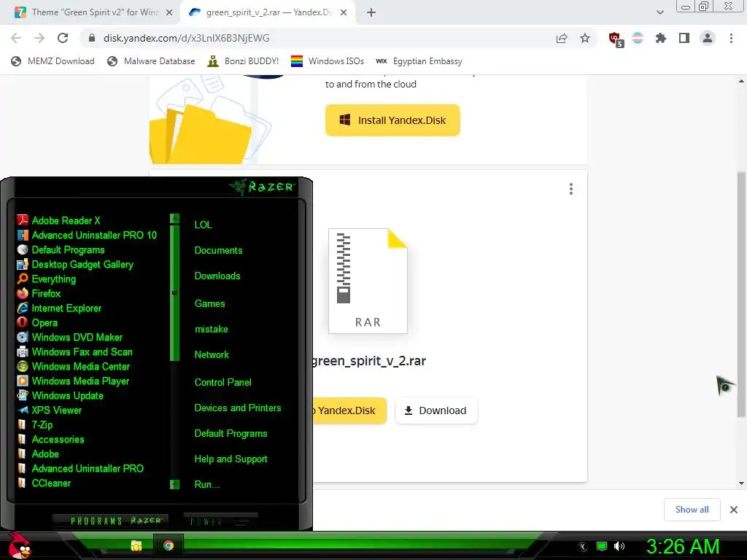Open the LOL user folder

coord(203,225)
